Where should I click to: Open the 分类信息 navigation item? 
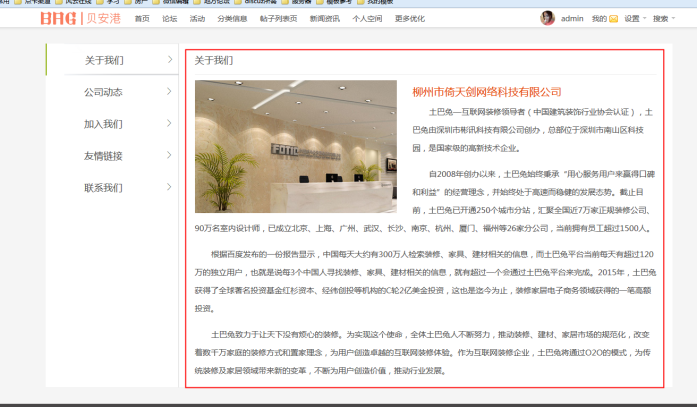click(232, 19)
